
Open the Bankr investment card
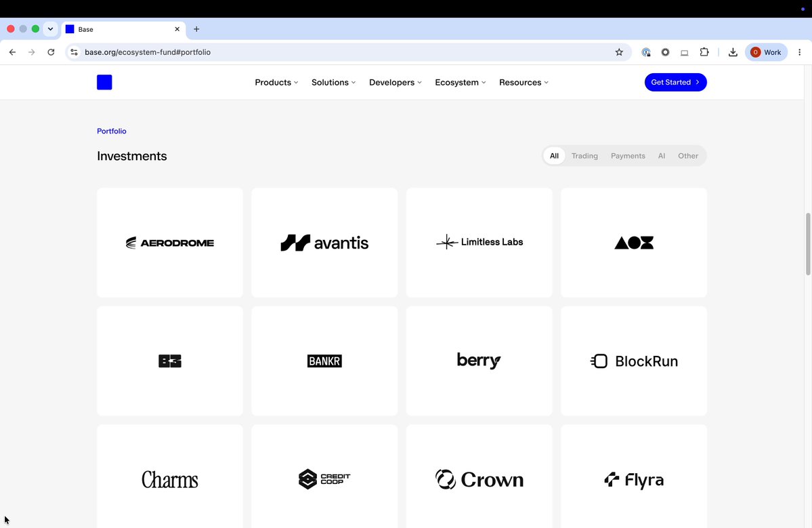point(324,361)
